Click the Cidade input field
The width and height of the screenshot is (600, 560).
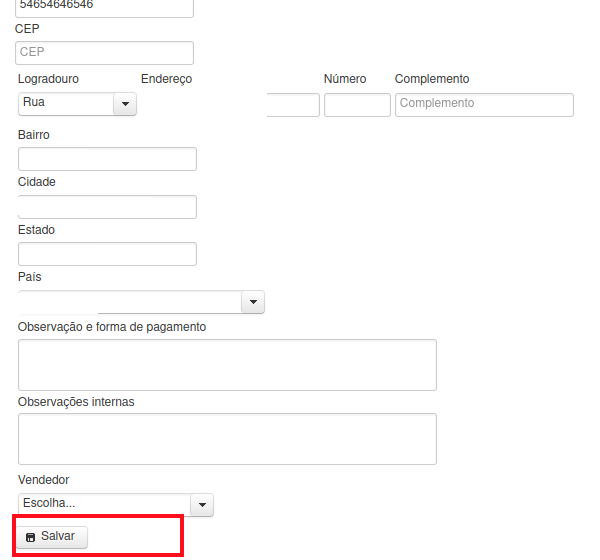108,207
